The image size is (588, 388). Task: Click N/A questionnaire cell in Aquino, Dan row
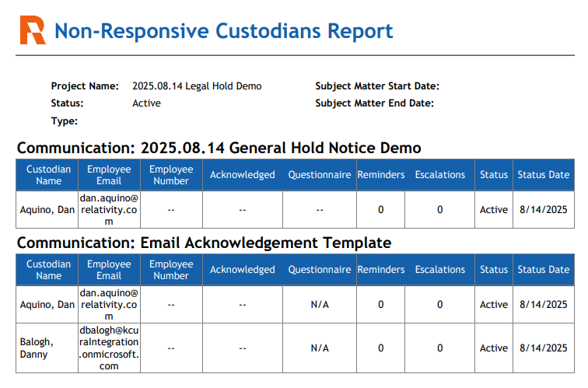pyautogui.click(x=320, y=304)
